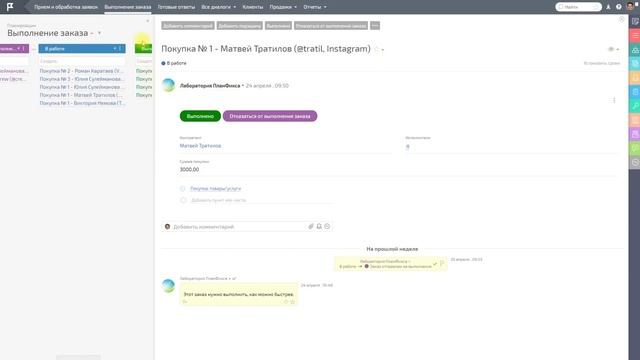Screen dimensions: 640x360
Task: Click gray "Отказаться от выполнения заказа" toolbar button
Action: click(x=331, y=26)
